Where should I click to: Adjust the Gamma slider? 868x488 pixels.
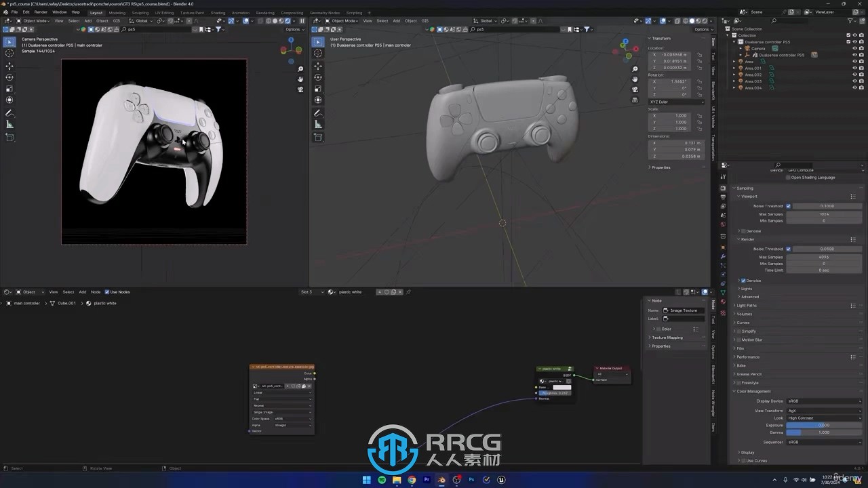[x=824, y=432]
